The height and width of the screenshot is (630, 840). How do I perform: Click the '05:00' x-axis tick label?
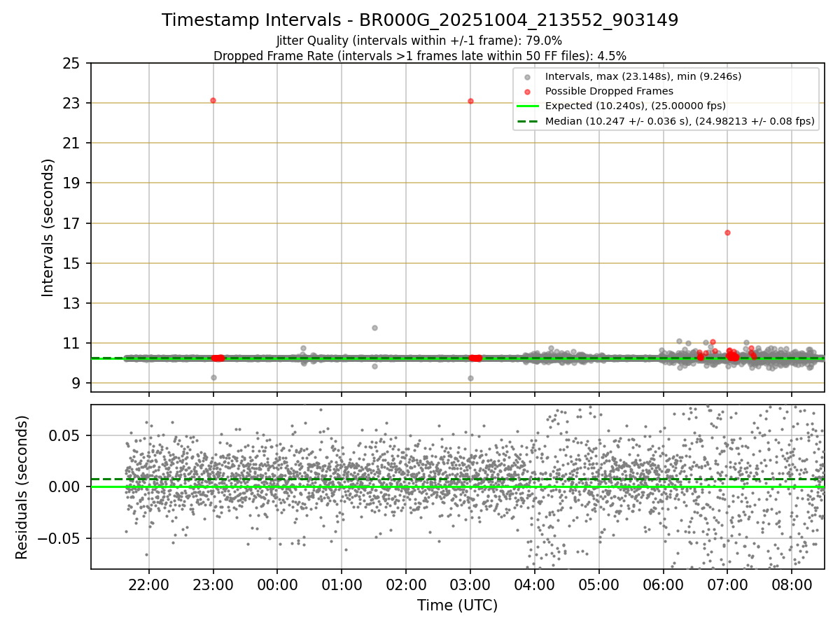click(x=599, y=584)
